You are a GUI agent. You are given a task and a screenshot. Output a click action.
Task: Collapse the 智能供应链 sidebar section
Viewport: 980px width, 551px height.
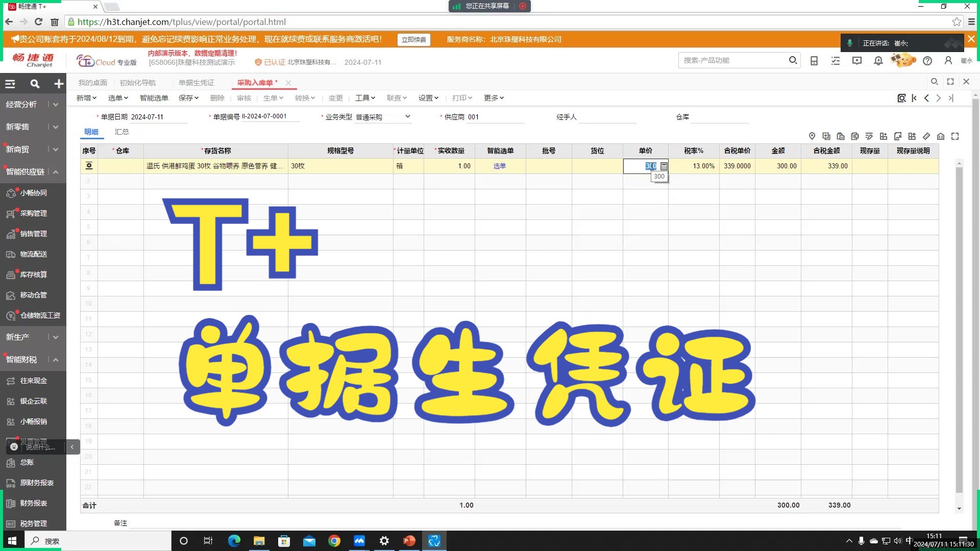coord(56,172)
